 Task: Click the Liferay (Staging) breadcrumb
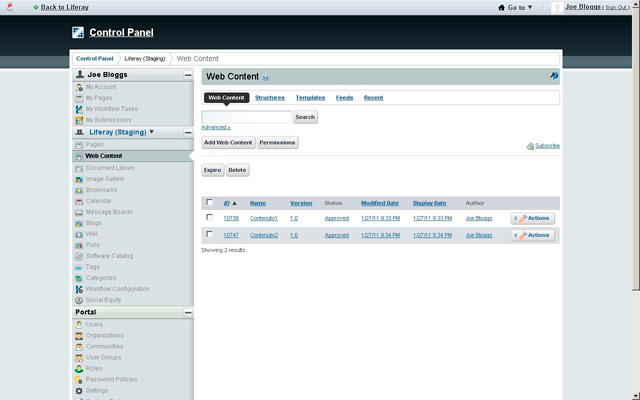145,59
